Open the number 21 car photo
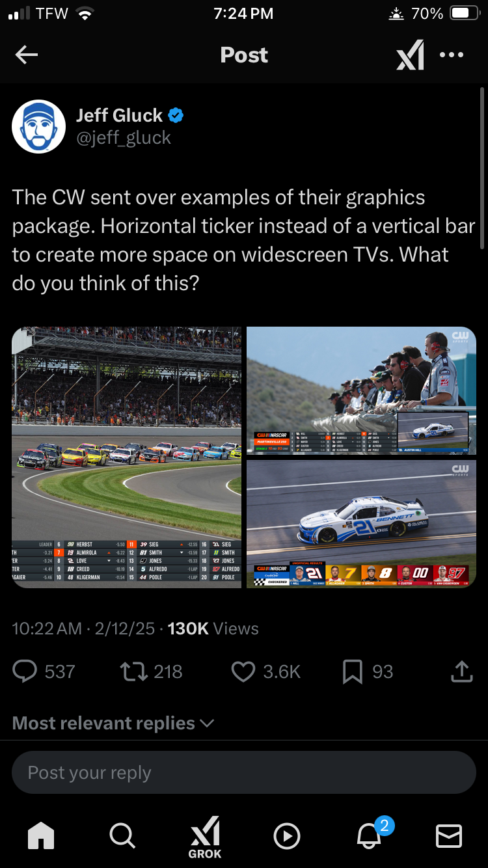 tap(361, 524)
